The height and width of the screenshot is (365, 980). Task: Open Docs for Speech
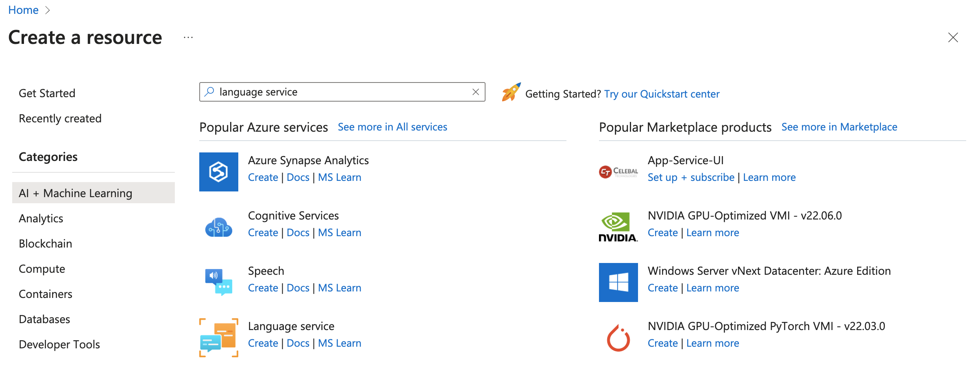[x=298, y=288]
